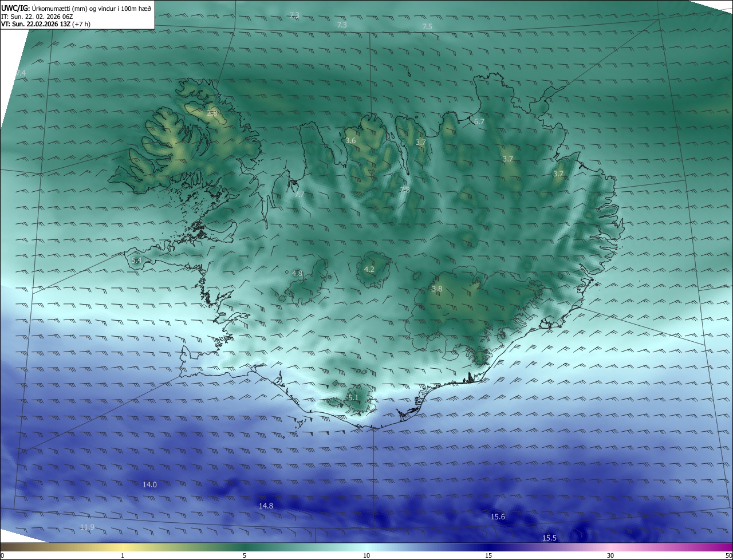The height and width of the screenshot is (560, 733).
Task: Click the 1 tick on color scale
Action: pyautogui.click(x=123, y=556)
